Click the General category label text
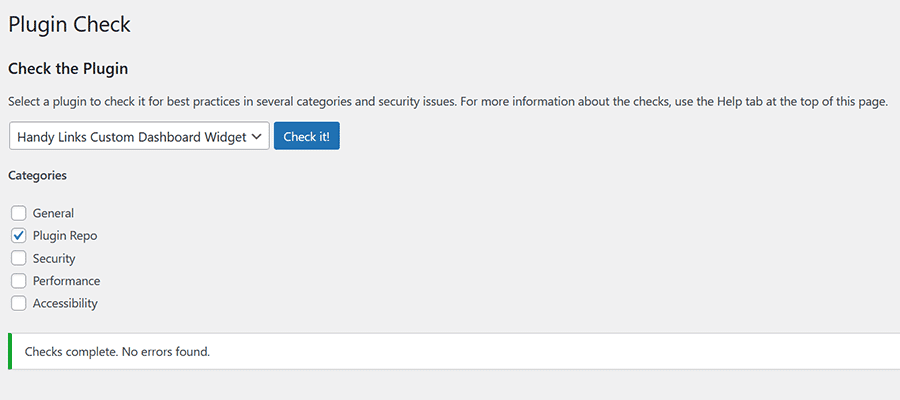The height and width of the screenshot is (400, 900). coord(53,213)
